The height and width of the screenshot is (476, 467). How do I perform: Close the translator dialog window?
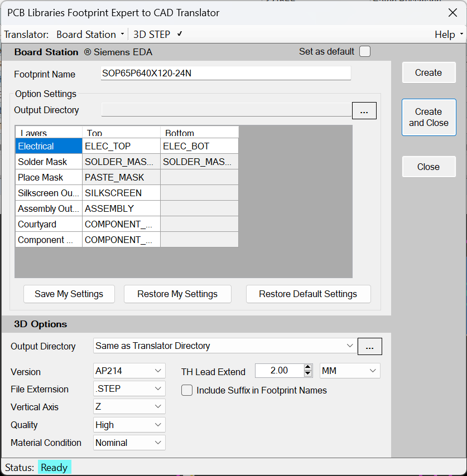[x=452, y=13]
